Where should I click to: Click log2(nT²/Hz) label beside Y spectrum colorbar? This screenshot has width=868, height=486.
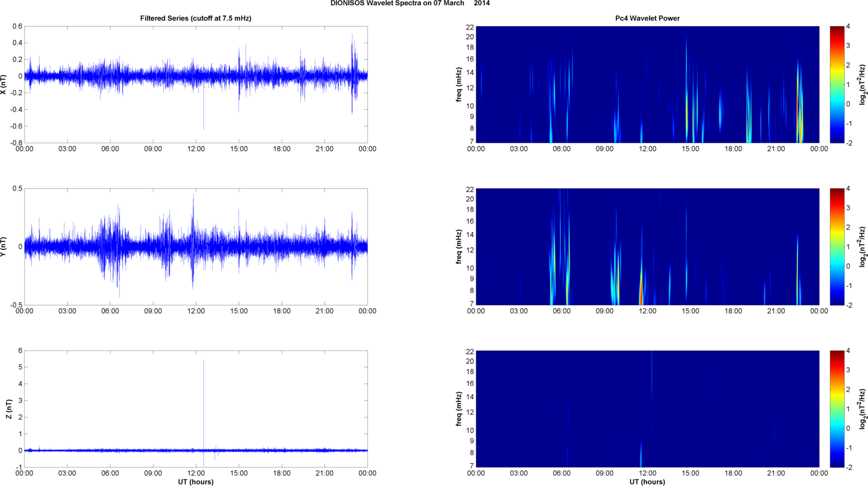pos(863,246)
